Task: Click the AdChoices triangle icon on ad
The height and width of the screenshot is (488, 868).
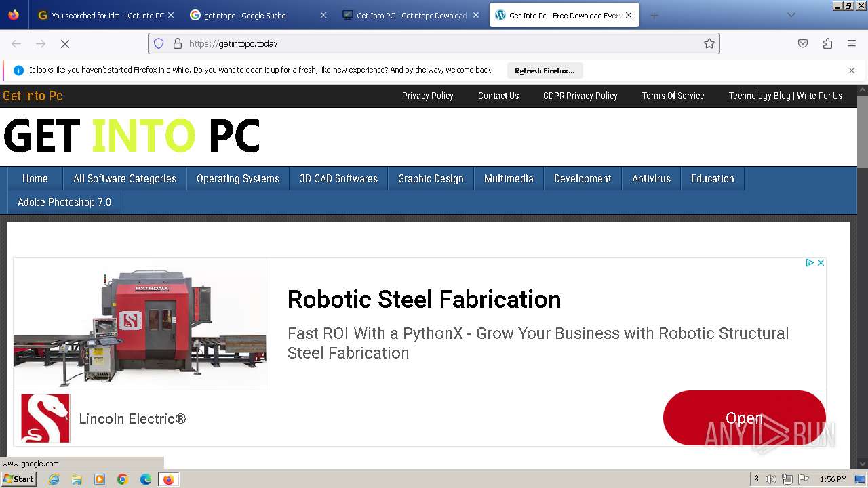Action: tap(809, 262)
